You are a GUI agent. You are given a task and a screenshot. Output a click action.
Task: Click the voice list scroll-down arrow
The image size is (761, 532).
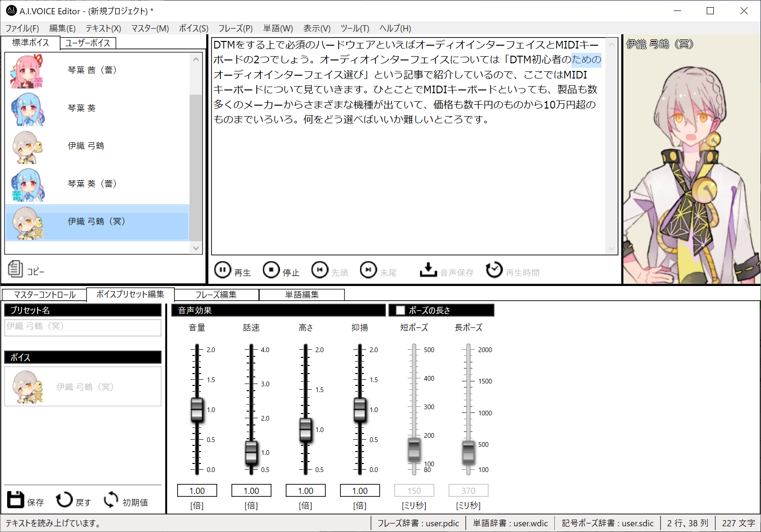point(196,247)
